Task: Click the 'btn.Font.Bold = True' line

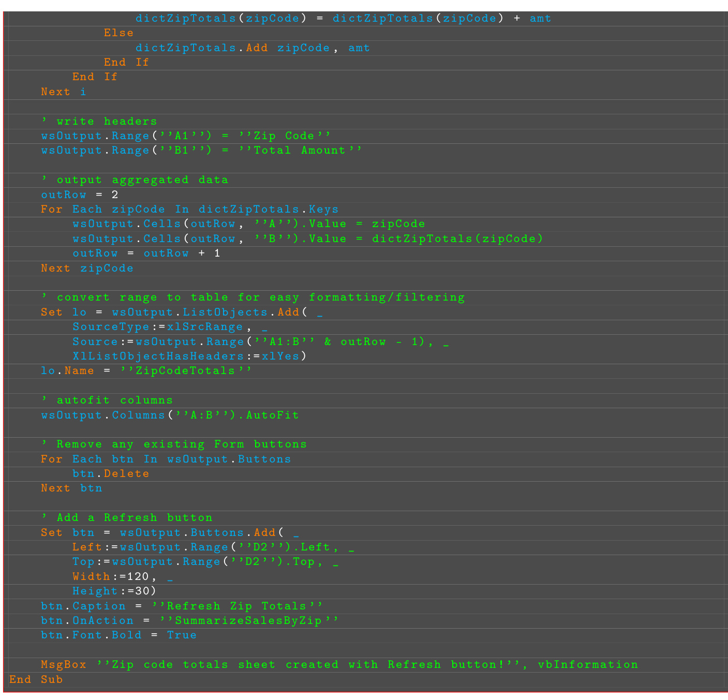Action: pyautogui.click(x=118, y=635)
